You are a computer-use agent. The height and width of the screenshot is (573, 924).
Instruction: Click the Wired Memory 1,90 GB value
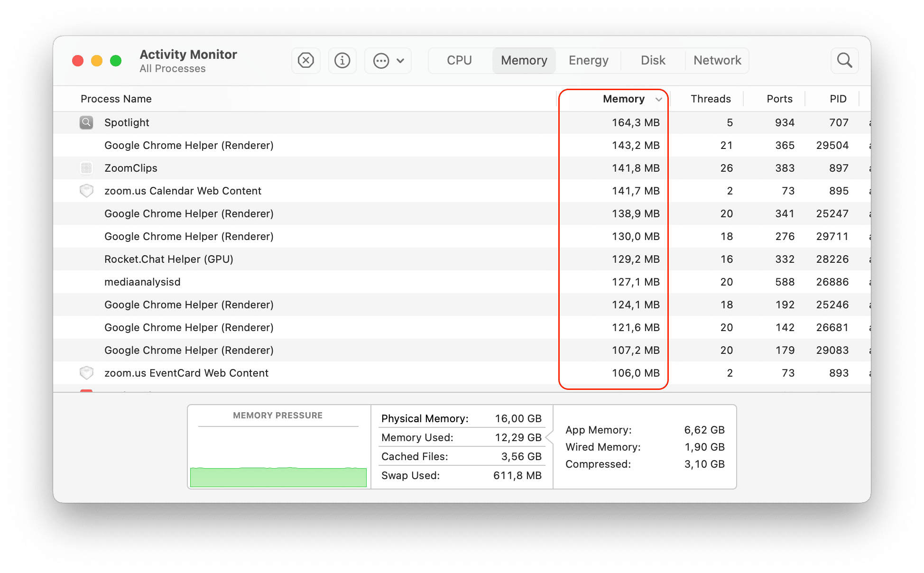(704, 447)
